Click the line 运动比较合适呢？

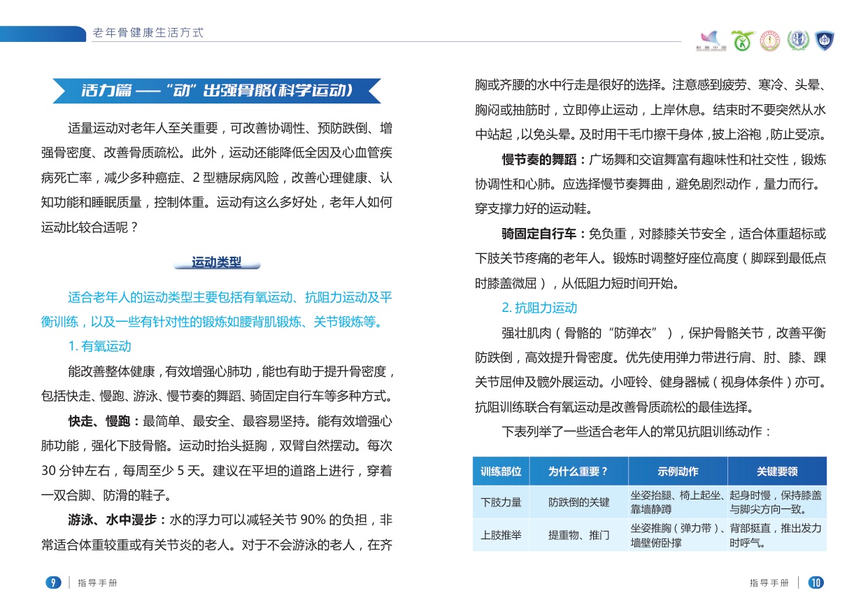pos(90,227)
